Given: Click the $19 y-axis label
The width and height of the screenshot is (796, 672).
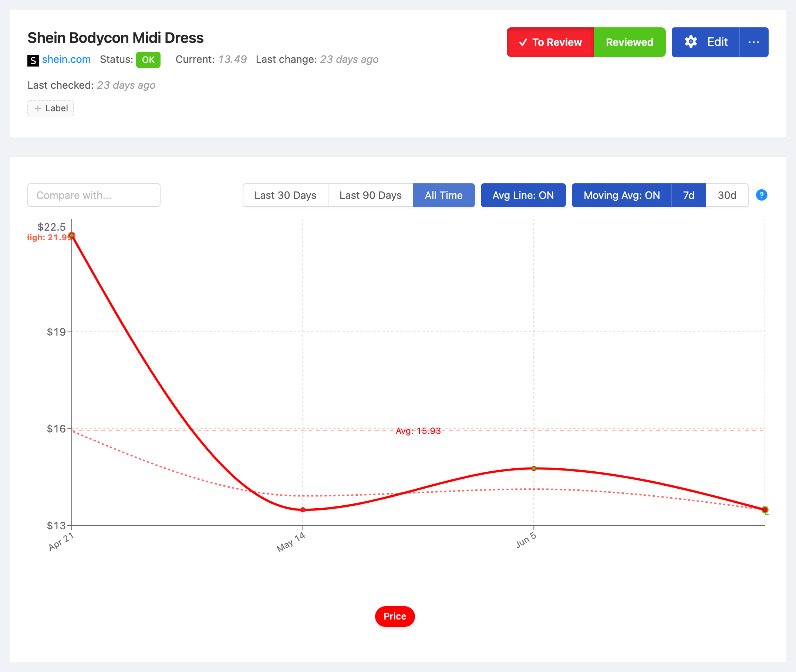Looking at the screenshot, I should pos(56,332).
